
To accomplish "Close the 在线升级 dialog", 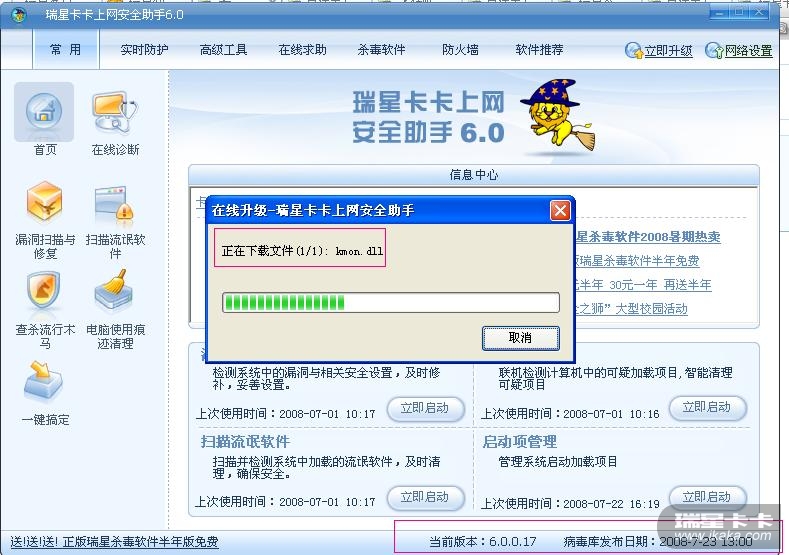I will (x=561, y=210).
